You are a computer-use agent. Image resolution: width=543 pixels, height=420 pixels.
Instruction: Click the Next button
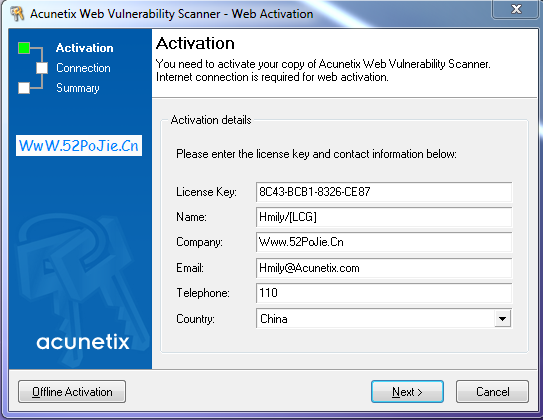click(x=407, y=392)
